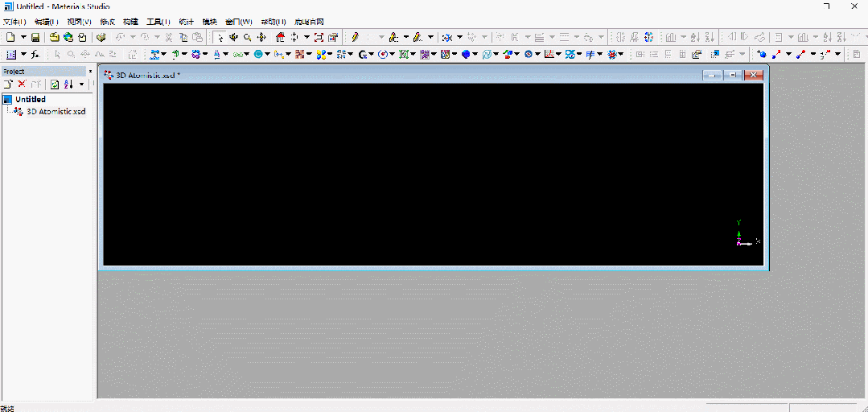Image resolution: width=868 pixels, height=412 pixels.
Task: Open the 构建 (Build) menu
Action: coord(130,22)
